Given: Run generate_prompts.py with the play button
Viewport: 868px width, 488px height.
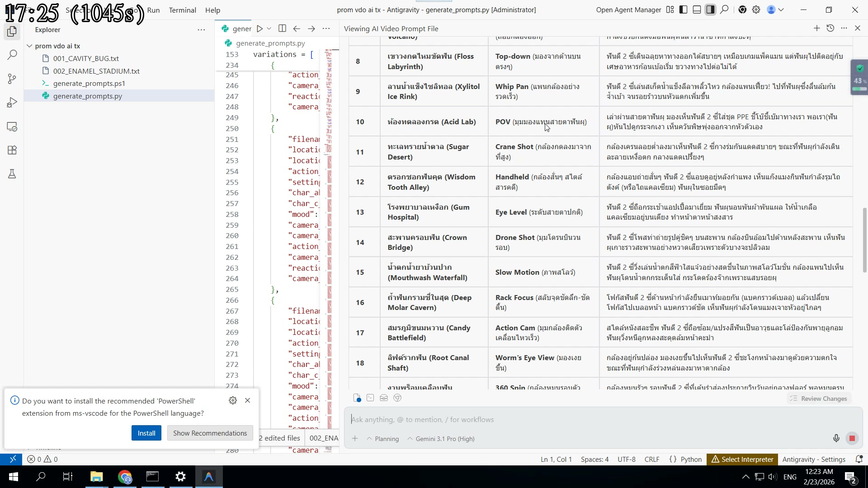Looking at the screenshot, I should pyautogui.click(x=259, y=28).
